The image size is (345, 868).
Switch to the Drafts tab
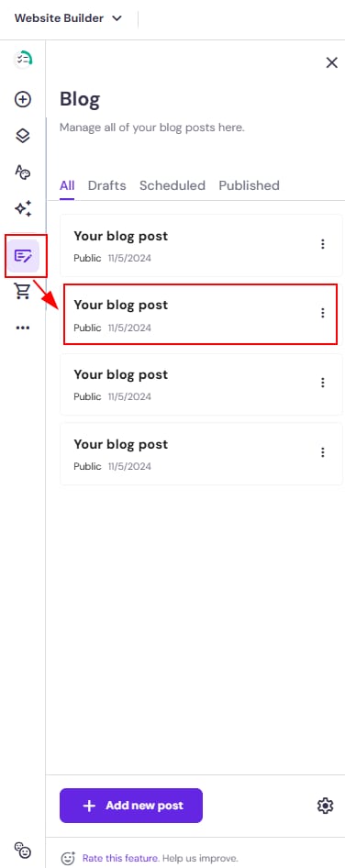[106, 185]
